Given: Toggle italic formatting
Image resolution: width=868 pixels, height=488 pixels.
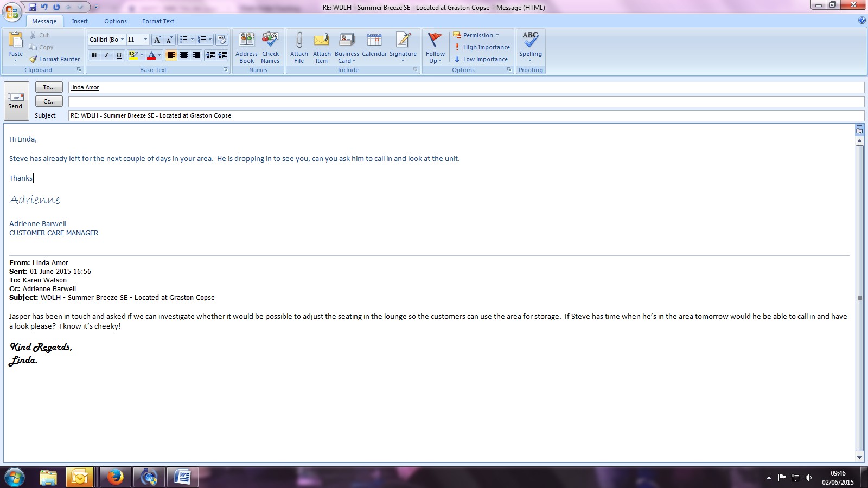Looking at the screenshot, I should pyautogui.click(x=106, y=55).
